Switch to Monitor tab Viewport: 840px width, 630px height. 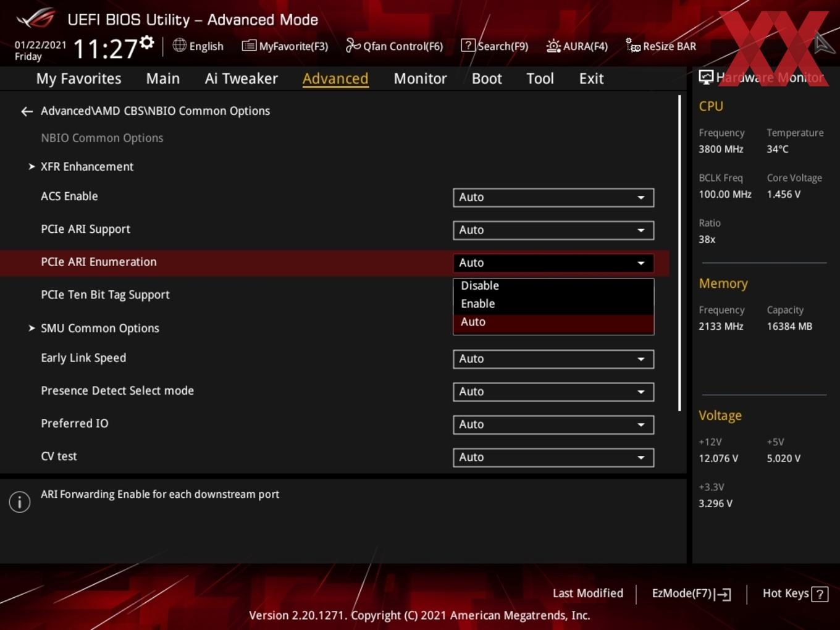point(420,78)
